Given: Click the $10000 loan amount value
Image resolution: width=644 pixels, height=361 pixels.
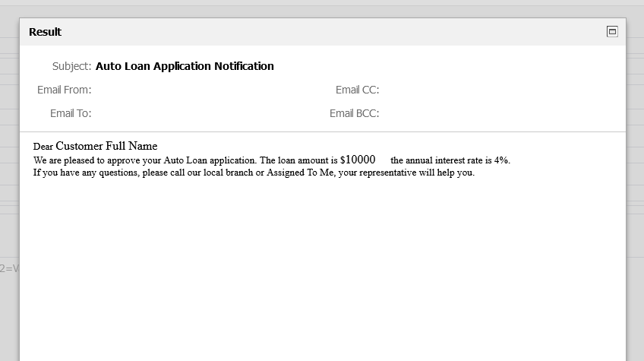Looking at the screenshot, I should pyautogui.click(x=358, y=160).
